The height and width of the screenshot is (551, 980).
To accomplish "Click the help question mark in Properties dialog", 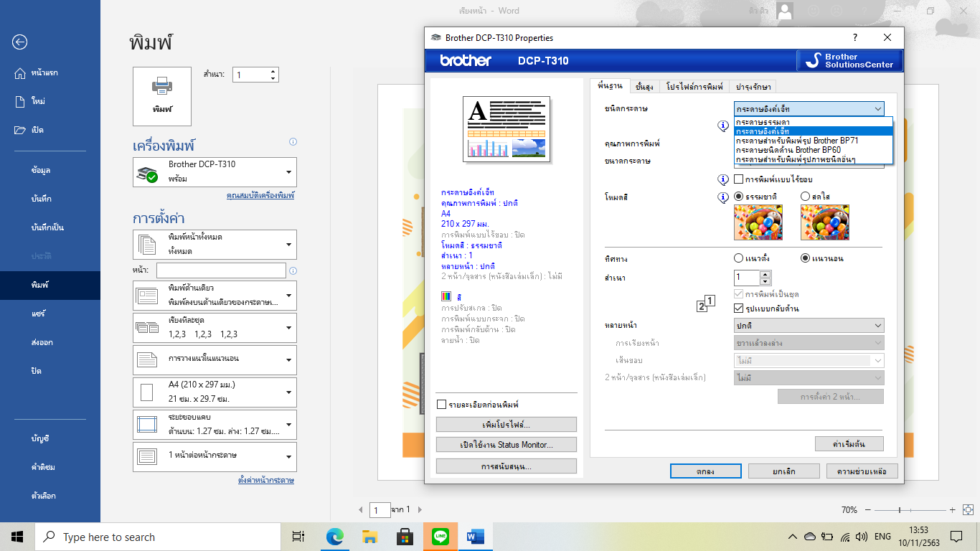I will 854,37.
